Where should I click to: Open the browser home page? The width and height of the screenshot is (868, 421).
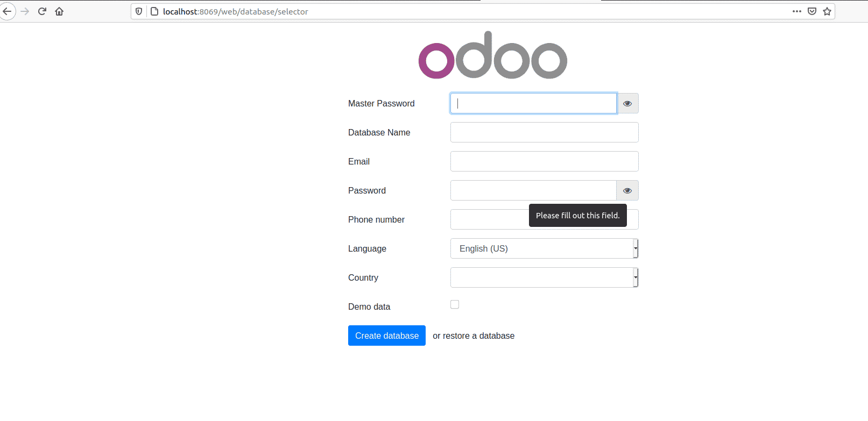click(x=59, y=11)
